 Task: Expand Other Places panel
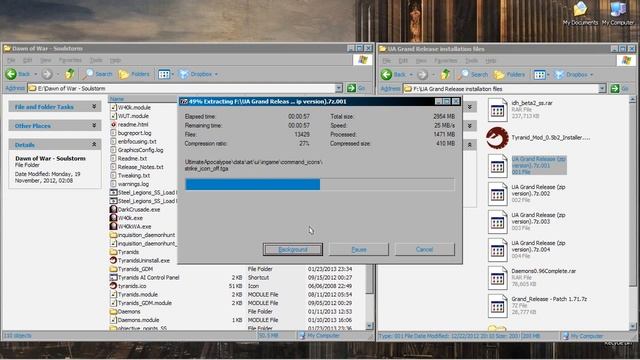[94, 125]
